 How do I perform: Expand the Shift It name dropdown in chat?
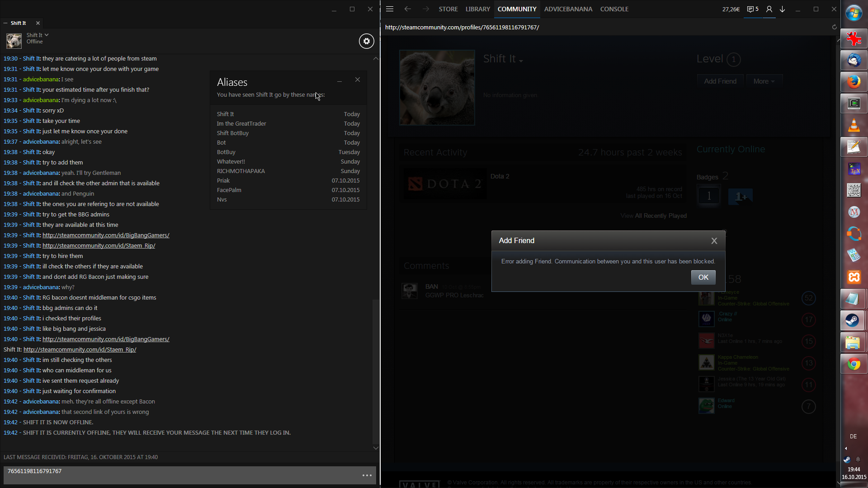click(46, 35)
